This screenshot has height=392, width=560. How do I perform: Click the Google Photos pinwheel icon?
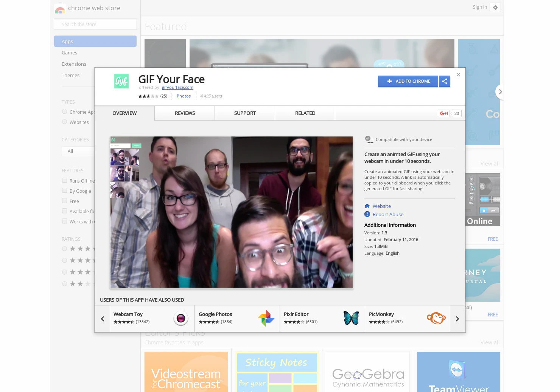tap(266, 318)
